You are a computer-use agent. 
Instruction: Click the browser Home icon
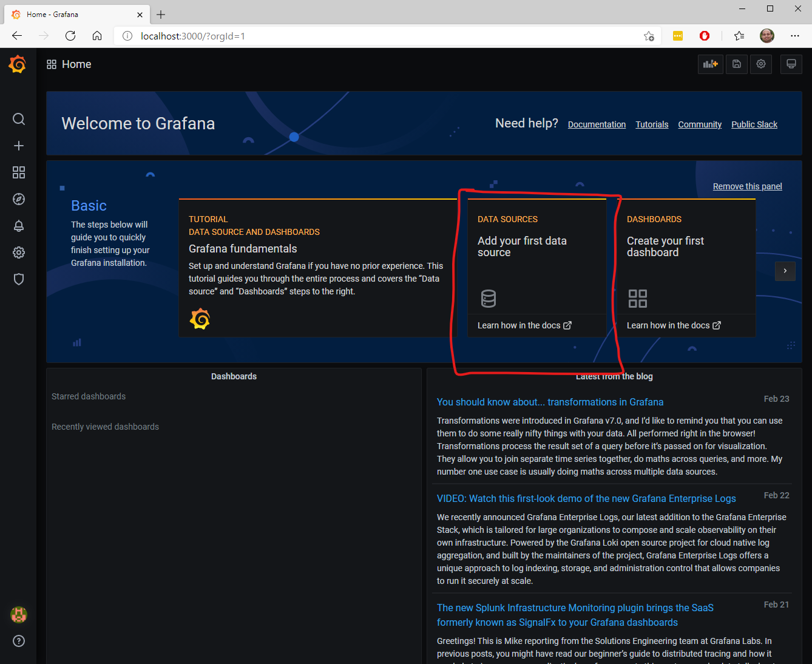pyautogui.click(x=97, y=36)
